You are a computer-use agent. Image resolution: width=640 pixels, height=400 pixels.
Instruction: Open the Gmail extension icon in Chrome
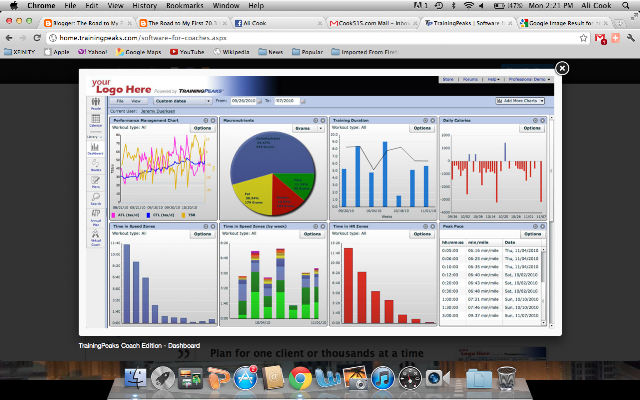click(600, 38)
